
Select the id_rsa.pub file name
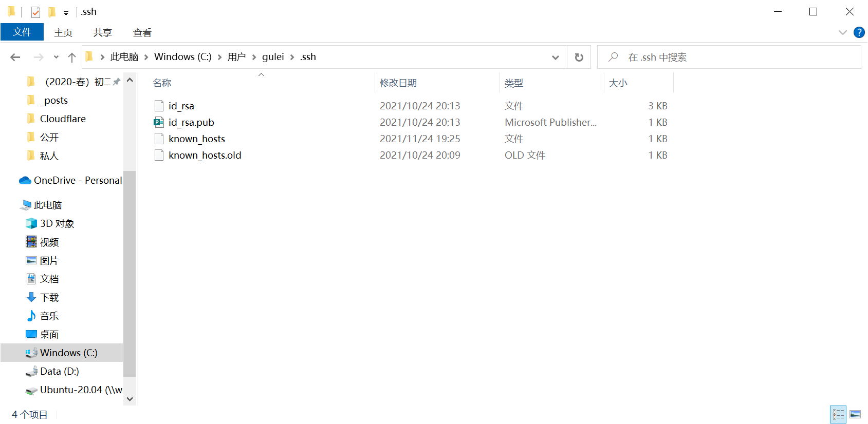tap(191, 122)
